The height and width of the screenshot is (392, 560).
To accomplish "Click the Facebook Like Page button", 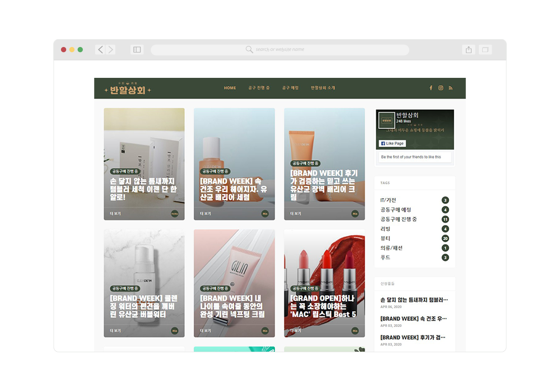I will (x=393, y=143).
